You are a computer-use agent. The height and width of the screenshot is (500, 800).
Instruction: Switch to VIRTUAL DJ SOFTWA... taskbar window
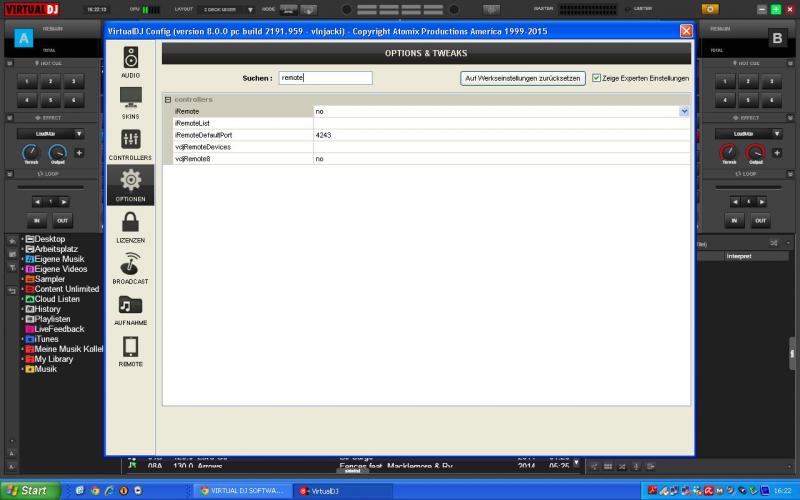pos(243,491)
